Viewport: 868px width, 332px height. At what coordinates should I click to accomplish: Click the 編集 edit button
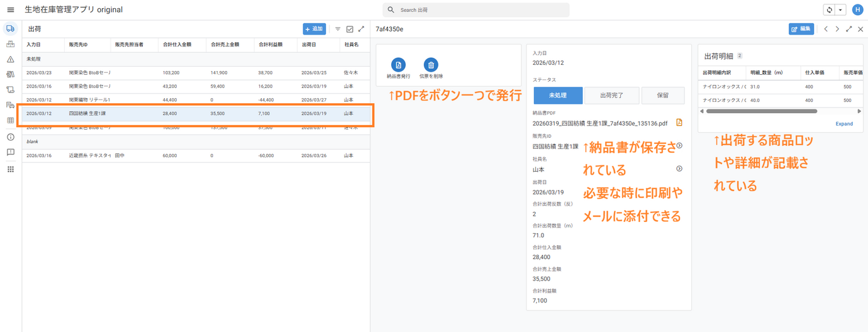point(801,29)
